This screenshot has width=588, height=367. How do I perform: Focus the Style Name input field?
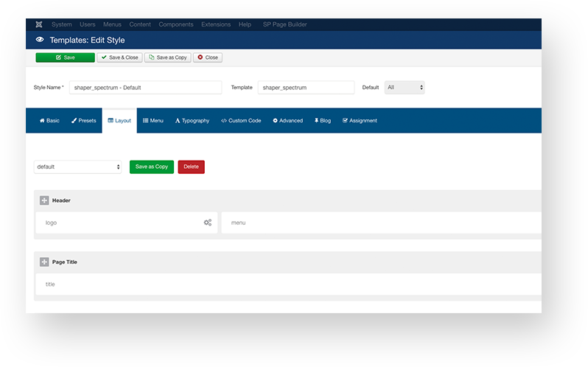pos(145,88)
